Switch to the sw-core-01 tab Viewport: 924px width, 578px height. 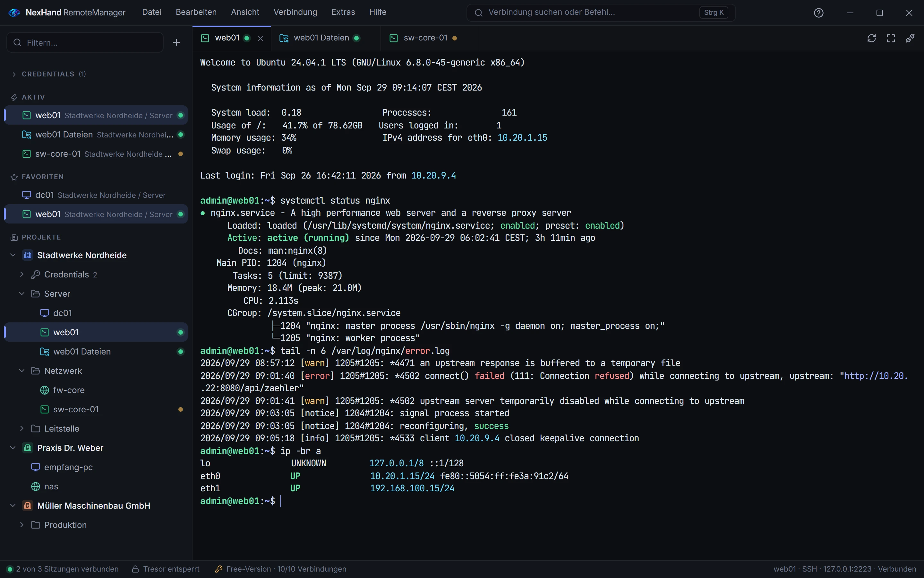(430, 38)
